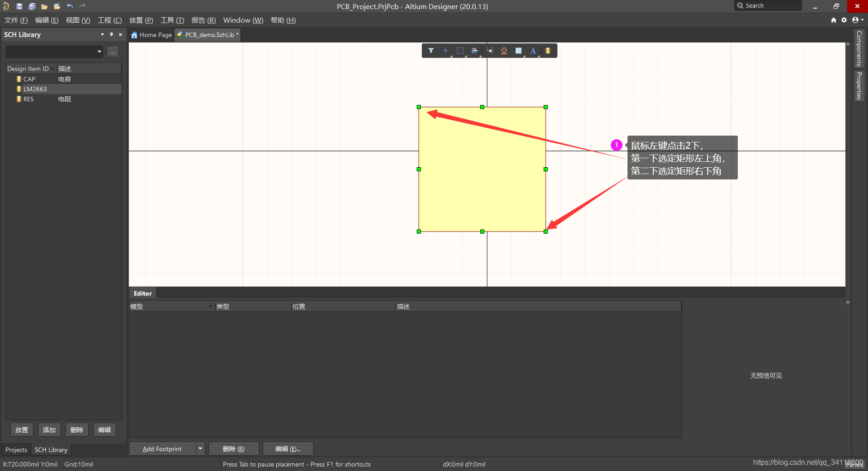Open the Window (W) menu
Screen dimensions: 868x471
click(243, 20)
